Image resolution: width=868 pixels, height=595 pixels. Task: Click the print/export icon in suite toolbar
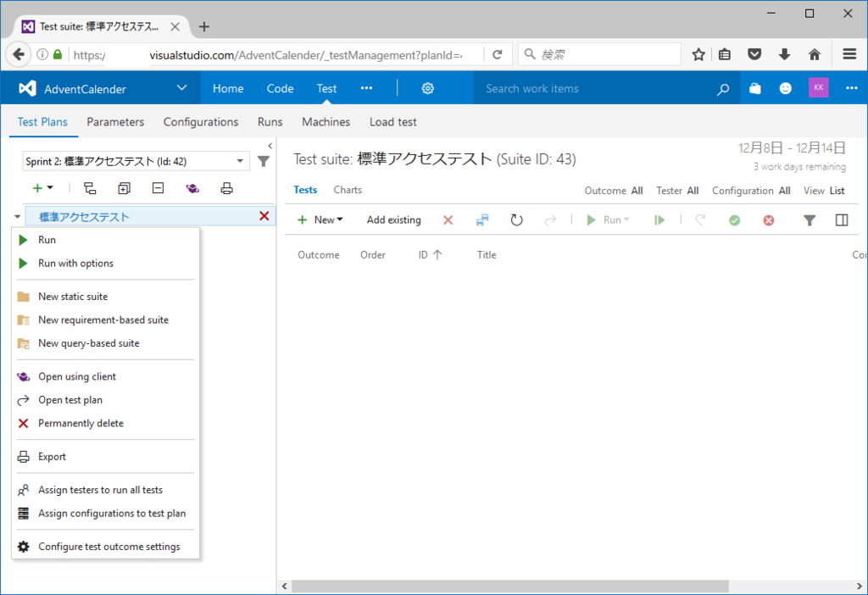226,188
